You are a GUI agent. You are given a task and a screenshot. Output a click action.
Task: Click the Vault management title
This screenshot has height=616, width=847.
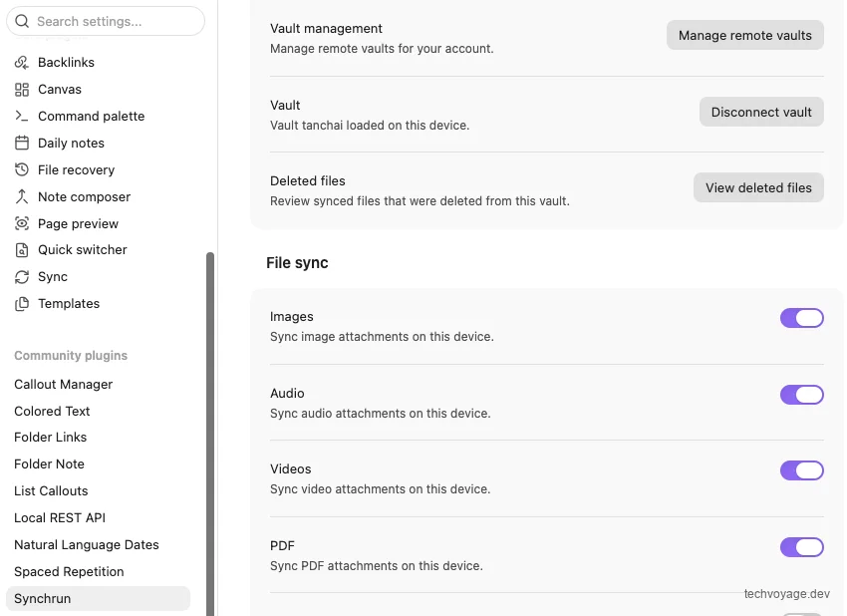(326, 29)
